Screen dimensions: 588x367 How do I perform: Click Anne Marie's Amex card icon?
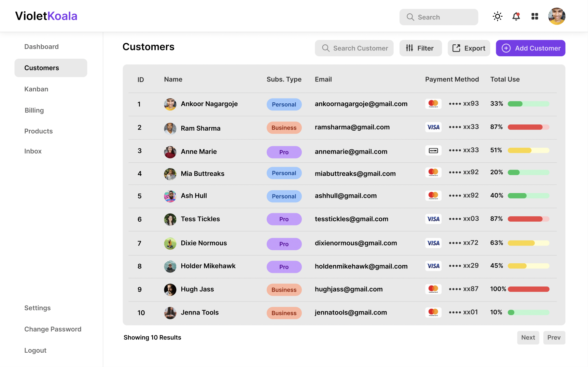[x=433, y=150]
